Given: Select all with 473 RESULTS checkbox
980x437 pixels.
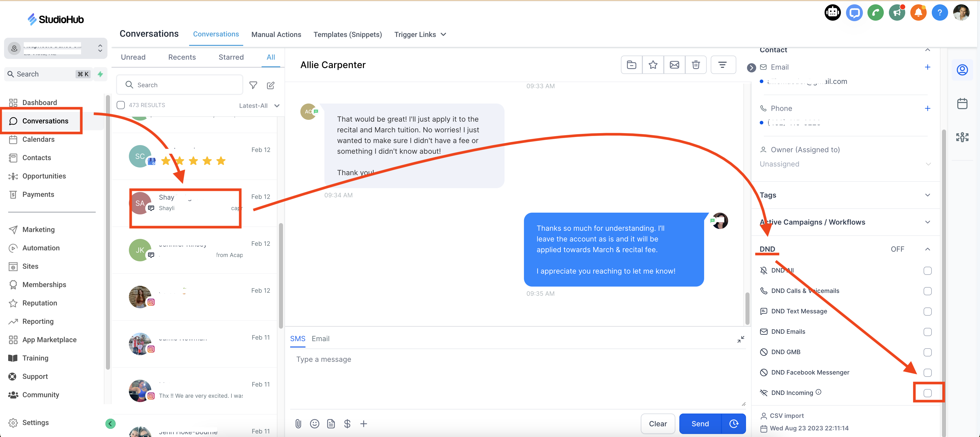Looking at the screenshot, I should click(121, 105).
